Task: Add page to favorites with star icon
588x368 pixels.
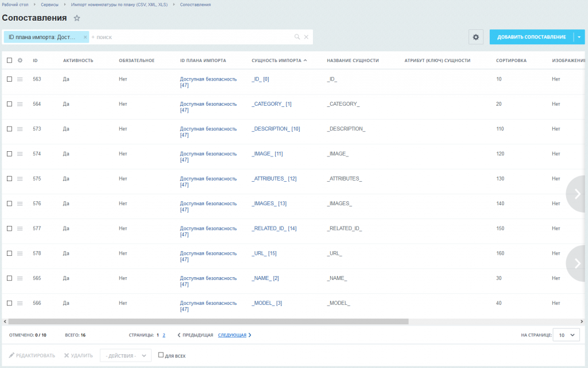Action: [77, 18]
